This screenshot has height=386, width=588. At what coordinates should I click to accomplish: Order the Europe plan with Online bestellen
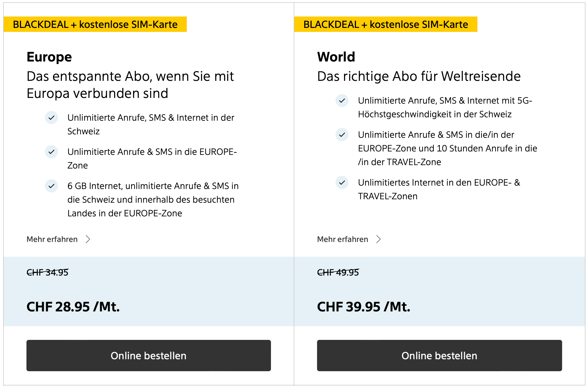click(x=148, y=356)
